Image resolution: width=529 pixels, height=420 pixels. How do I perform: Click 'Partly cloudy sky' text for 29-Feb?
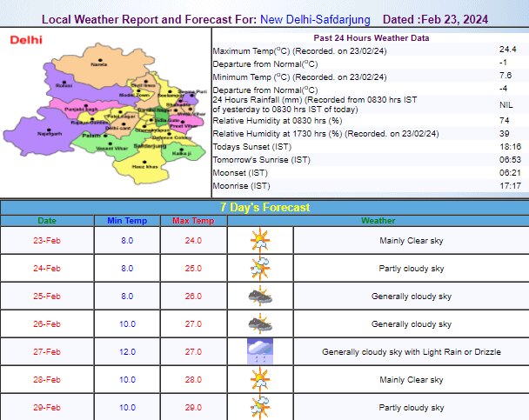(x=412, y=407)
